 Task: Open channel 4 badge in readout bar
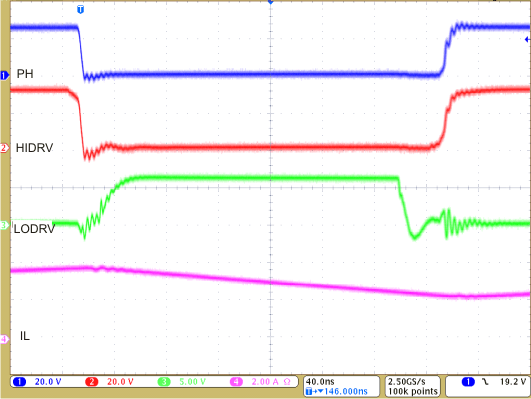coord(236,382)
